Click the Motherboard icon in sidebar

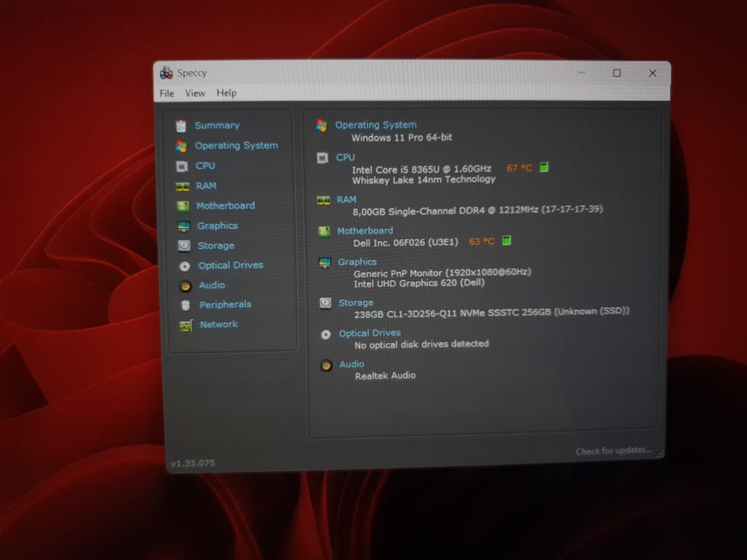183,206
